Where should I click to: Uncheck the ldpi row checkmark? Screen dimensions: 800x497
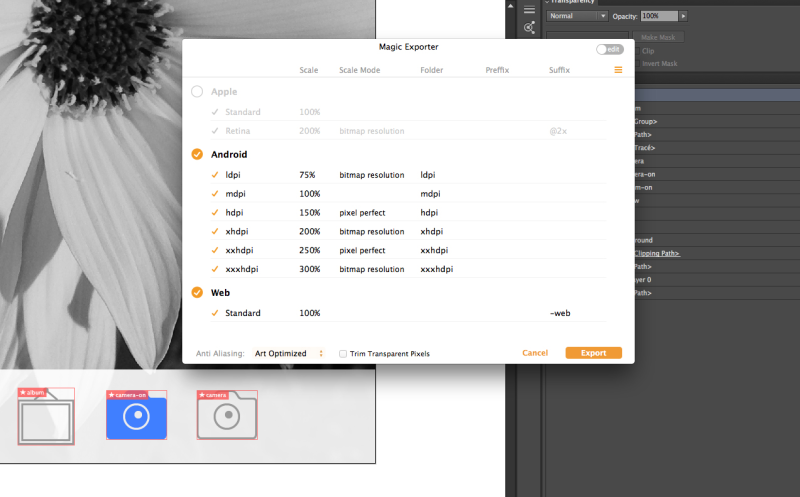tap(215, 175)
